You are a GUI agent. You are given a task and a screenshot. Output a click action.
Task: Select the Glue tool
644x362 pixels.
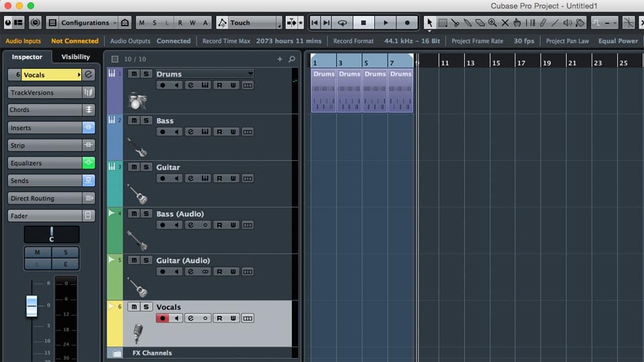point(468,23)
